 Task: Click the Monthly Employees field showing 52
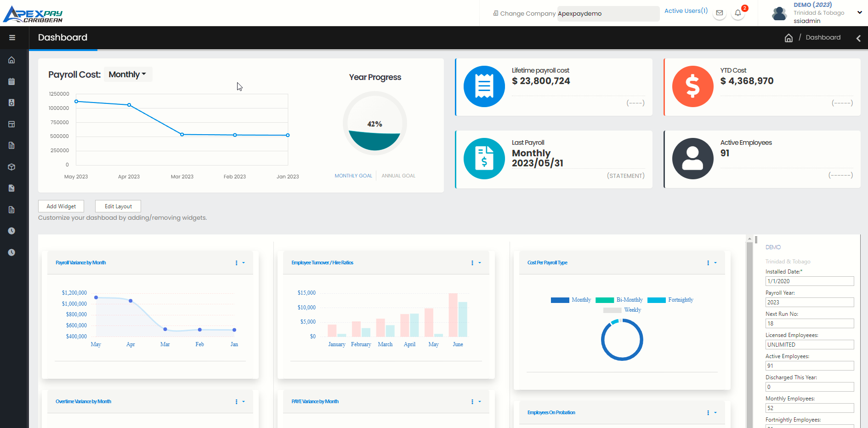810,408
